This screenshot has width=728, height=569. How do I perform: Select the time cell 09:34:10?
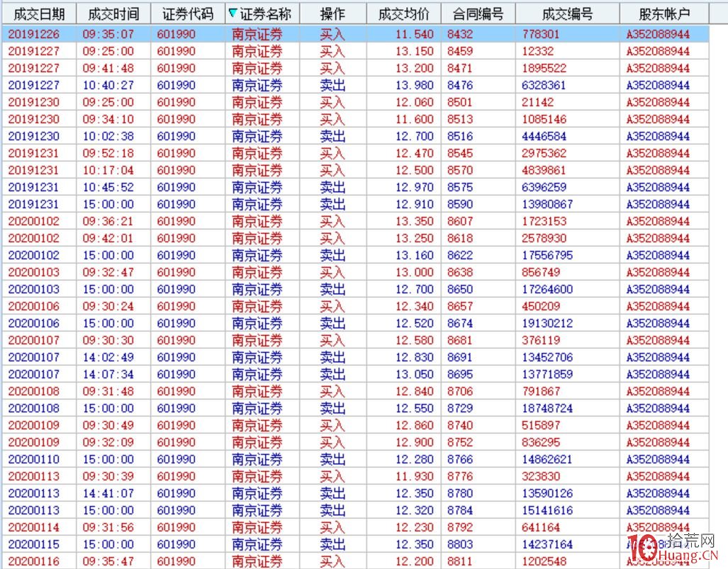pyautogui.click(x=108, y=119)
